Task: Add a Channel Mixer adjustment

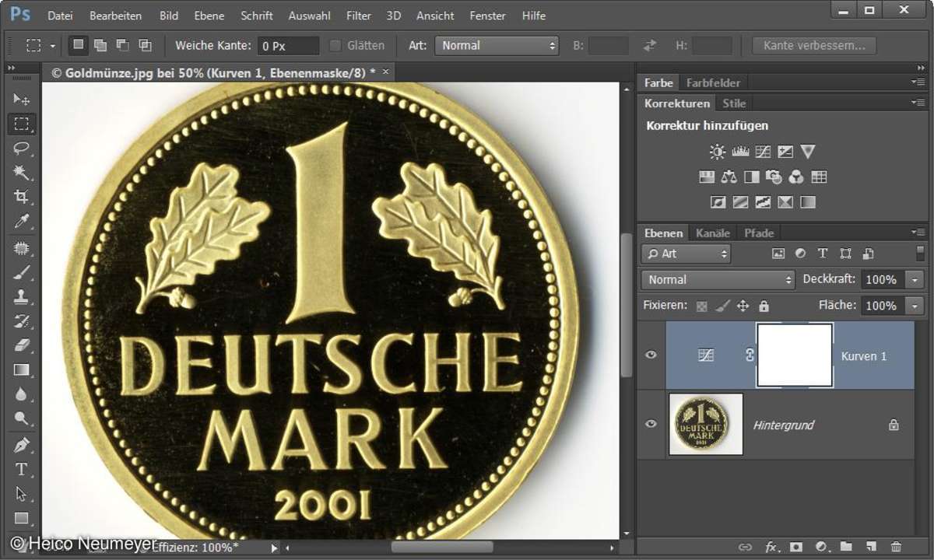Action: point(796,177)
